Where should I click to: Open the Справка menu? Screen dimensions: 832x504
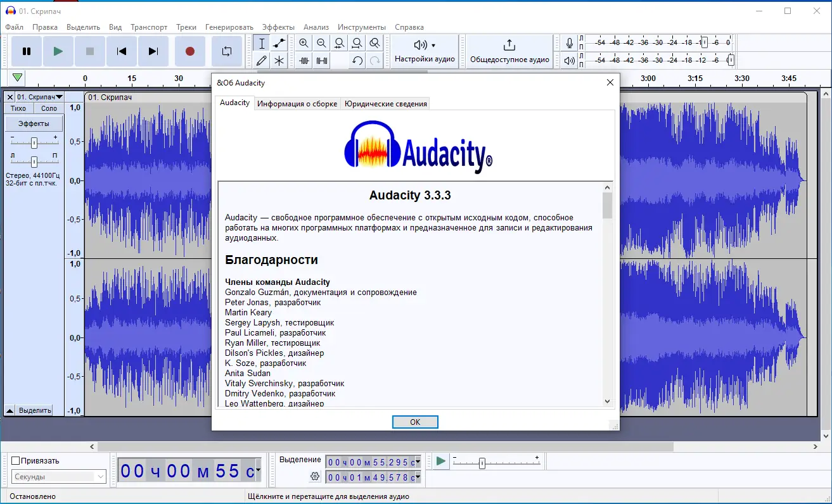point(409,27)
